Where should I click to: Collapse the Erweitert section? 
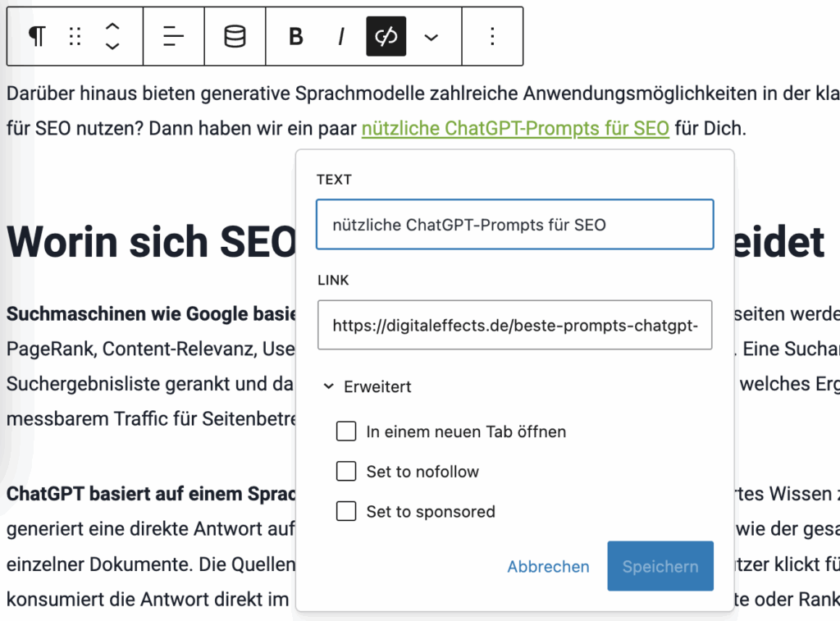tap(367, 386)
